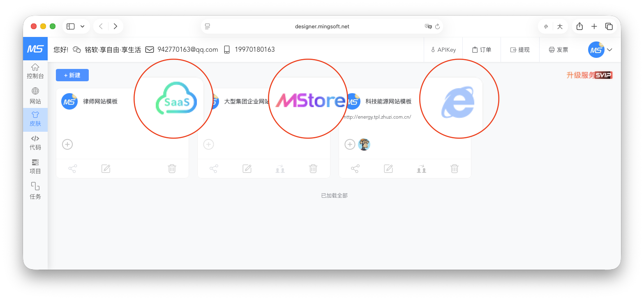Click the 律师网站模板 title
Screen dimensions: 644x300
coord(100,101)
